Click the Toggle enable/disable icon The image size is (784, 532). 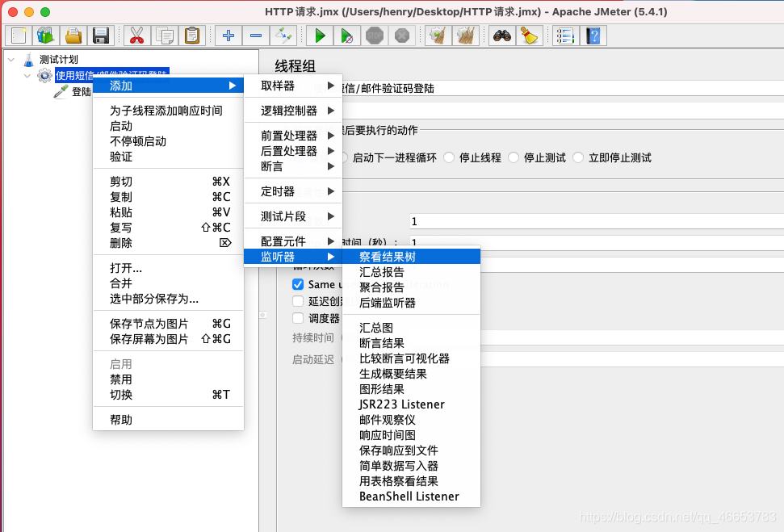[283, 36]
